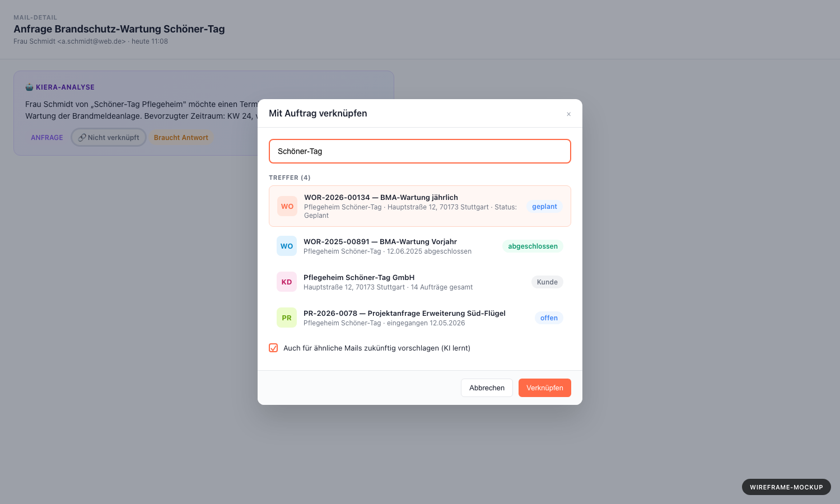The image size is (840, 504).
Task: Click the PR project icon
Action: (x=287, y=318)
